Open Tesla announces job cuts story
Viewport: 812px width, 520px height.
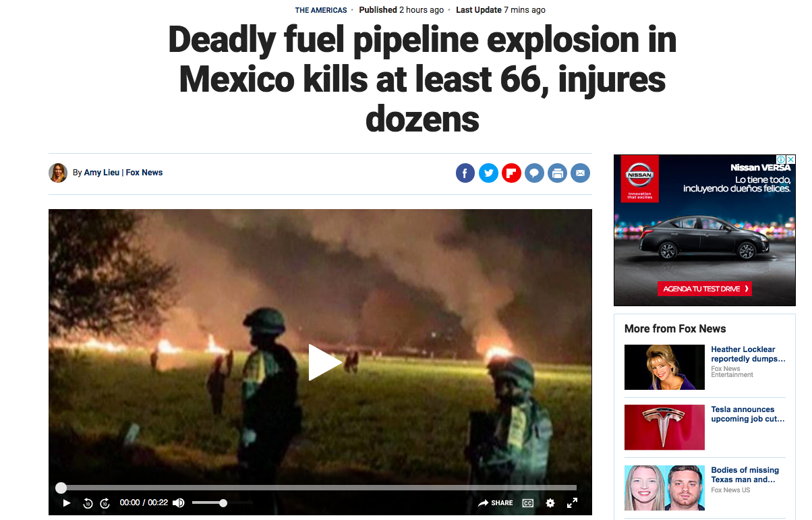point(748,414)
